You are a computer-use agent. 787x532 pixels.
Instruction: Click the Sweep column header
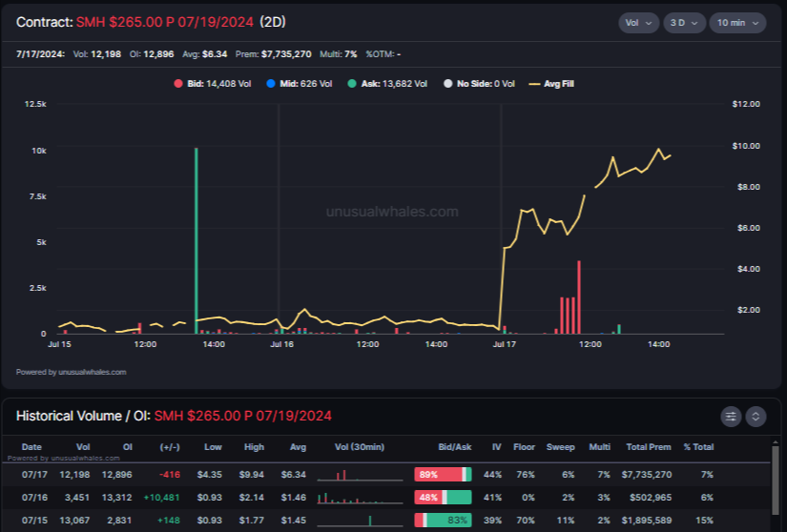pyautogui.click(x=560, y=447)
